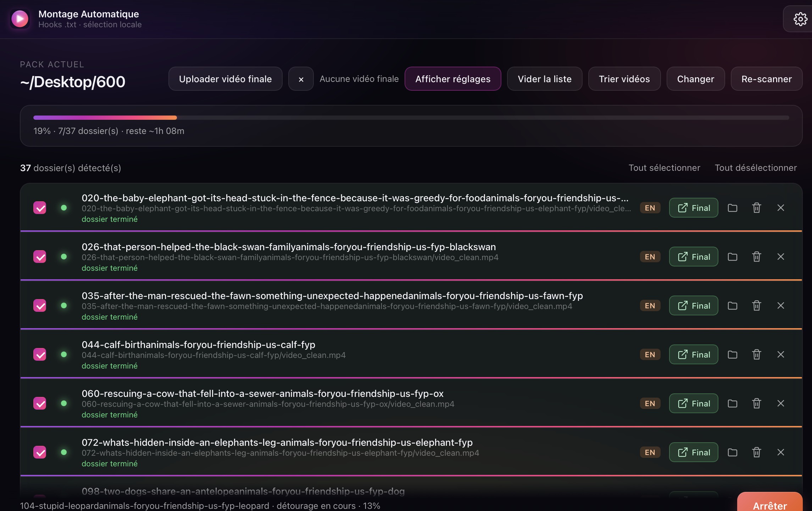Open folder icon on 035 fawn row
This screenshot has width=812, height=511.
[x=733, y=305]
